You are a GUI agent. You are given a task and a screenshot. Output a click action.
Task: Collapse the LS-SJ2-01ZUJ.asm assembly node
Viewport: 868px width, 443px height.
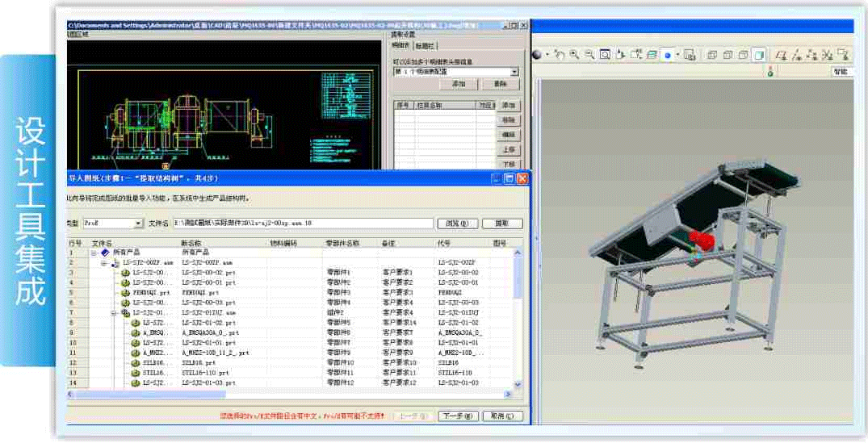(x=114, y=312)
